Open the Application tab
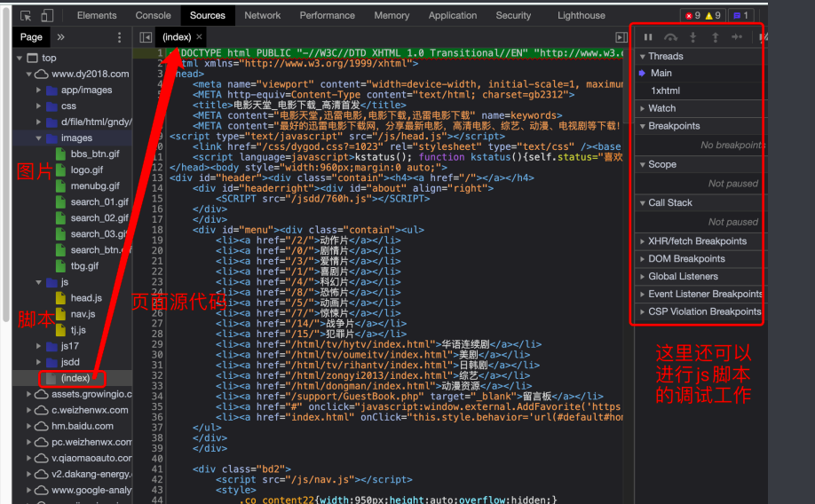This screenshot has width=815, height=504. click(x=452, y=16)
